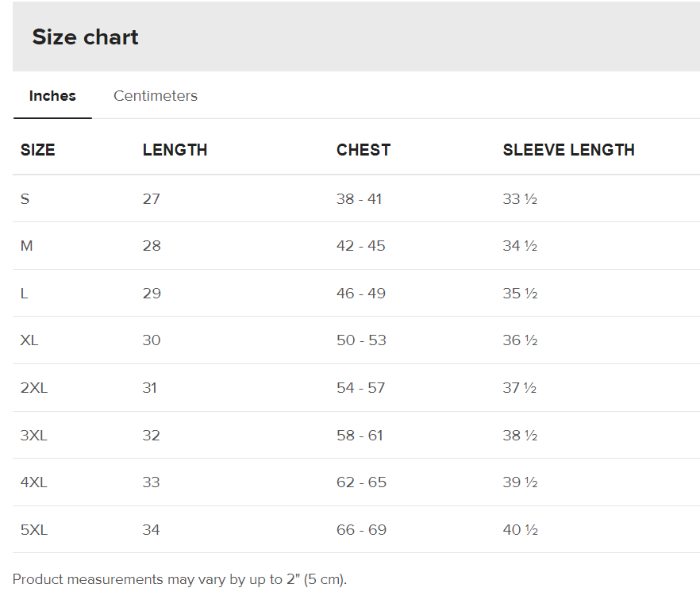Click sleeve length value 40 ½
This screenshot has height=607, width=700.
coord(520,530)
